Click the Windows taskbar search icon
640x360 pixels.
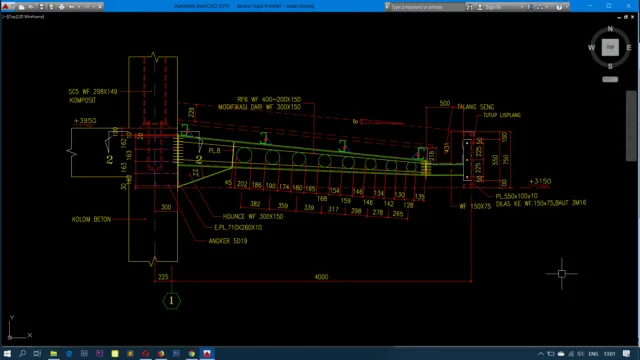[22, 353]
